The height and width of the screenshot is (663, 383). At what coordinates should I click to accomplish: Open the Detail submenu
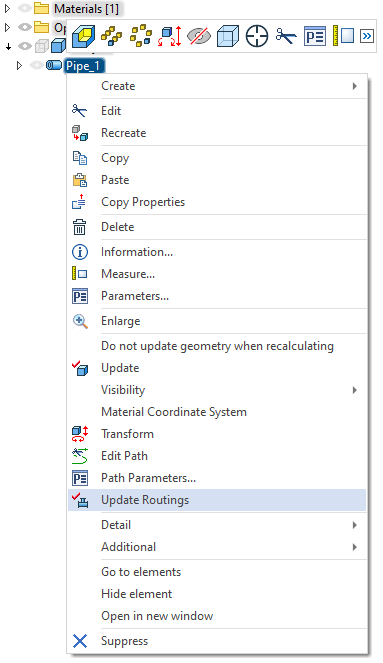217,525
